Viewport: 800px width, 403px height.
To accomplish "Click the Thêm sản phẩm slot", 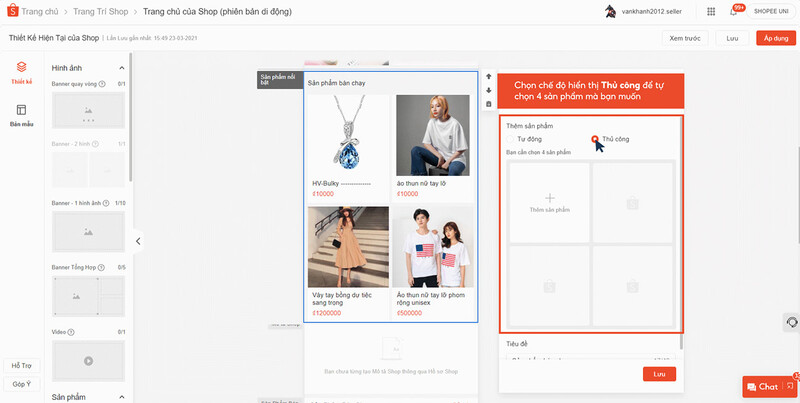I will click(550, 203).
